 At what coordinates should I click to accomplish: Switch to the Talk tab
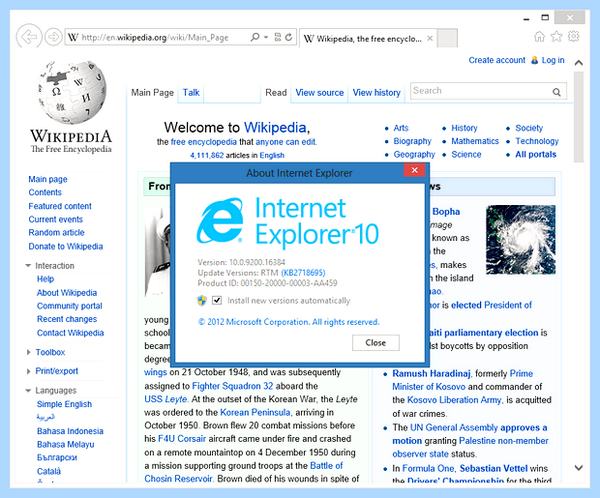[191, 93]
